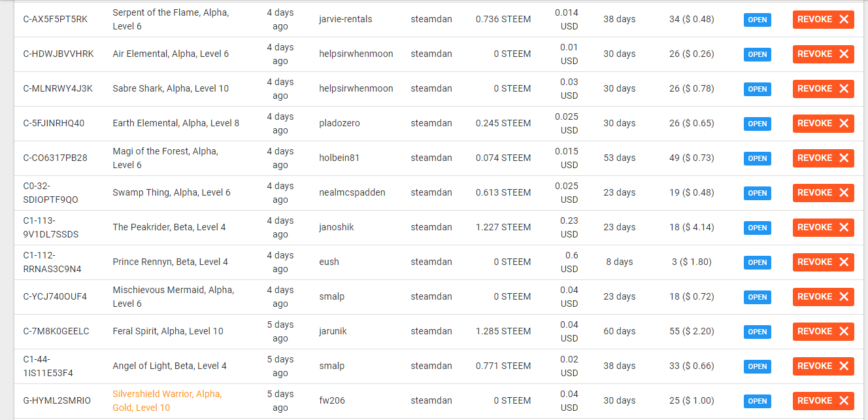Revoke the Magi of the Forest card
Screen dimensions: 868x420
pyautogui.click(x=822, y=158)
